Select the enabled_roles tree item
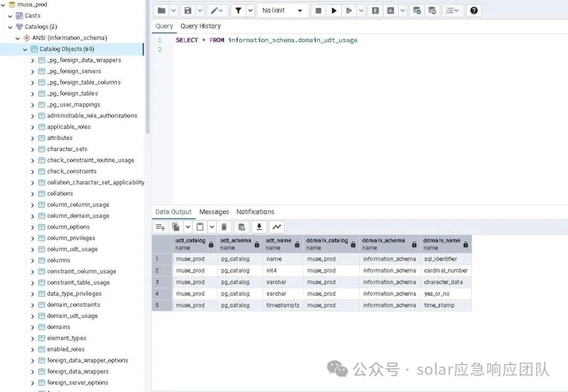This screenshot has width=568, height=392. tap(66, 349)
